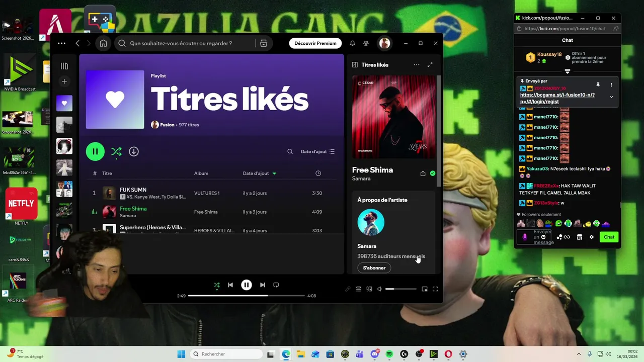Select the FUK SUMN track row
This screenshot has height=362, width=644.
pos(211,193)
